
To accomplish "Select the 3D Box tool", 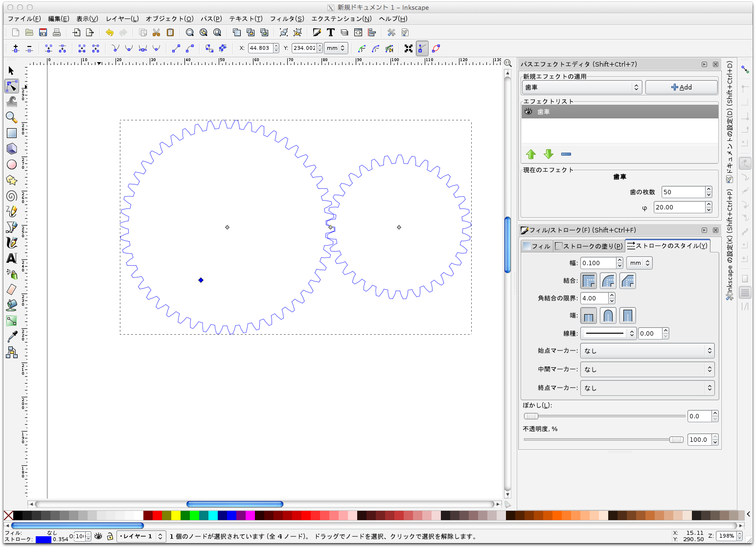I will [x=12, y=149].
